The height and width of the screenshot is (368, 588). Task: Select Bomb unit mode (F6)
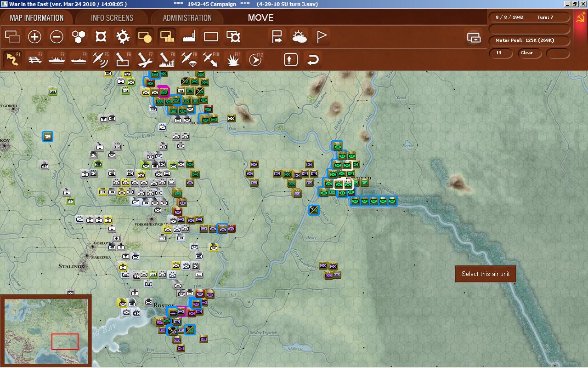[123, 59]
